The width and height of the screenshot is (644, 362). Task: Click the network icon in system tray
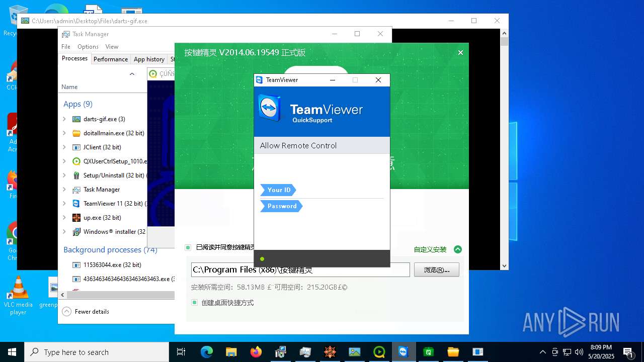pos(567,352)
